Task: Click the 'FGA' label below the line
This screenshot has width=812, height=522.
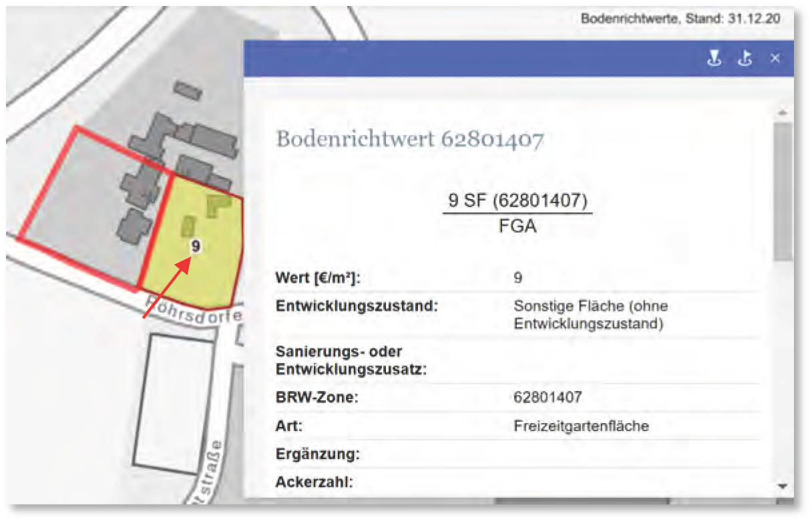Action: [518, 226]
